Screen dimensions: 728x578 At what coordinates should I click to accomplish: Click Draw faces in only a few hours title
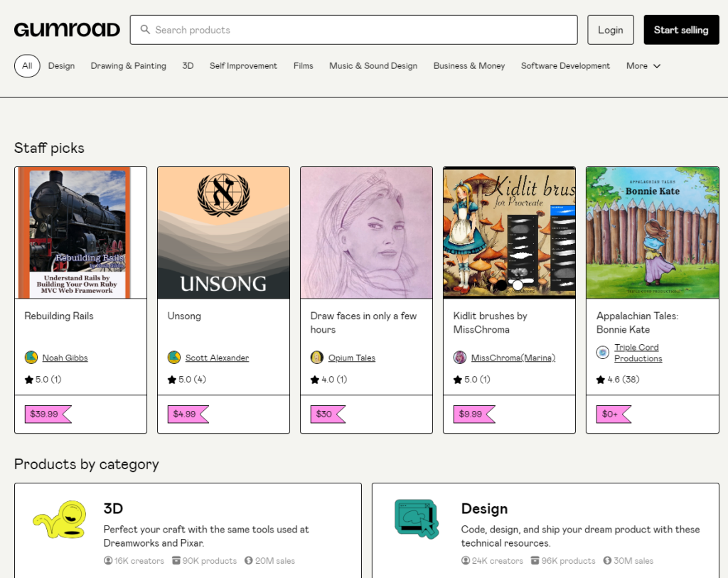click(363, 323)
